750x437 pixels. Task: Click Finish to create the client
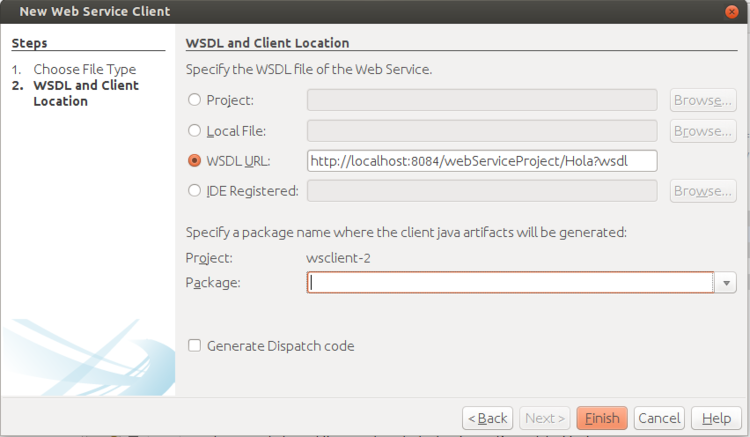click(x=602, y=418)
